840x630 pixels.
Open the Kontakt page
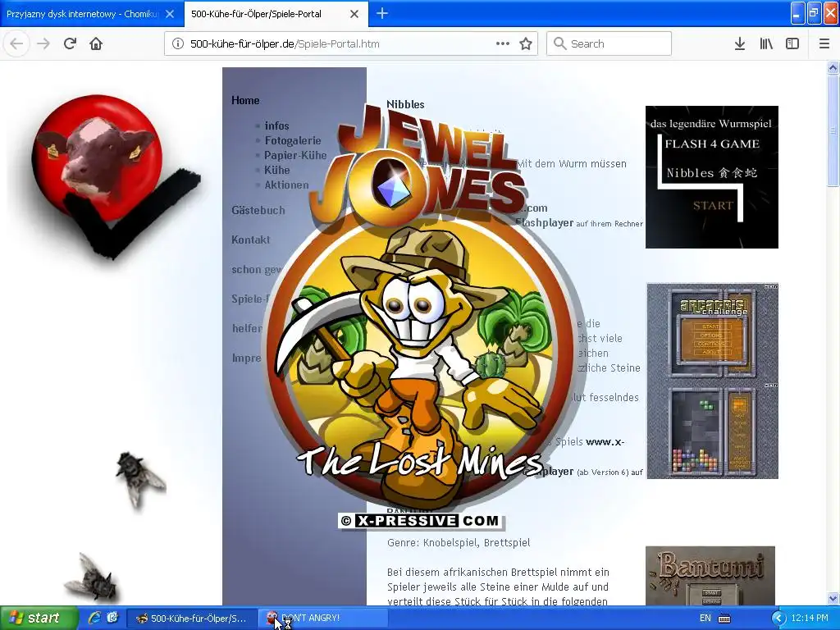click(251, 240)
